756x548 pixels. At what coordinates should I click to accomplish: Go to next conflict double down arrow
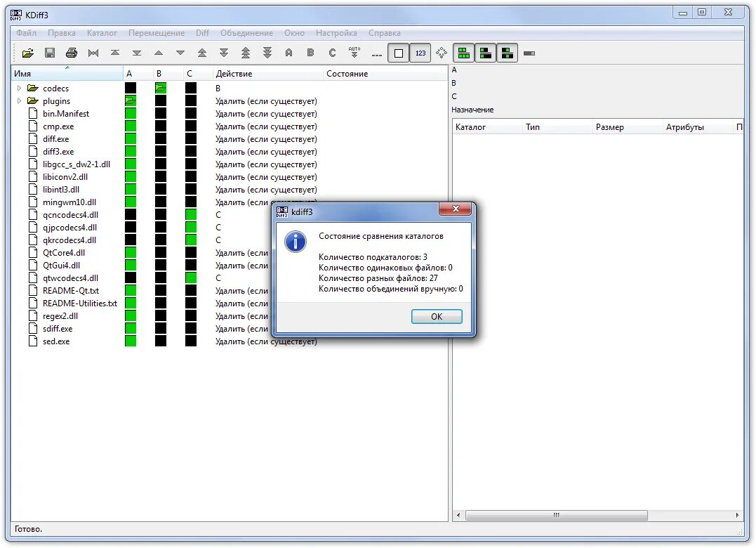224,53
